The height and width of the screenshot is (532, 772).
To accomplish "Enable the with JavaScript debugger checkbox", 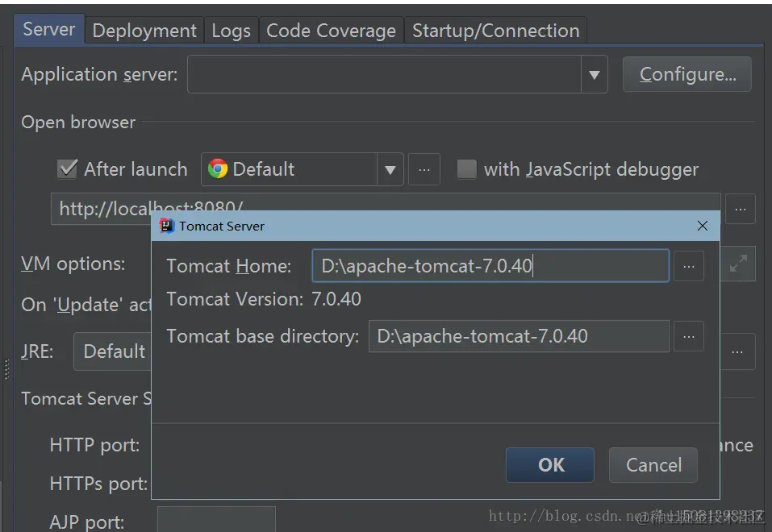I will 467,168.
